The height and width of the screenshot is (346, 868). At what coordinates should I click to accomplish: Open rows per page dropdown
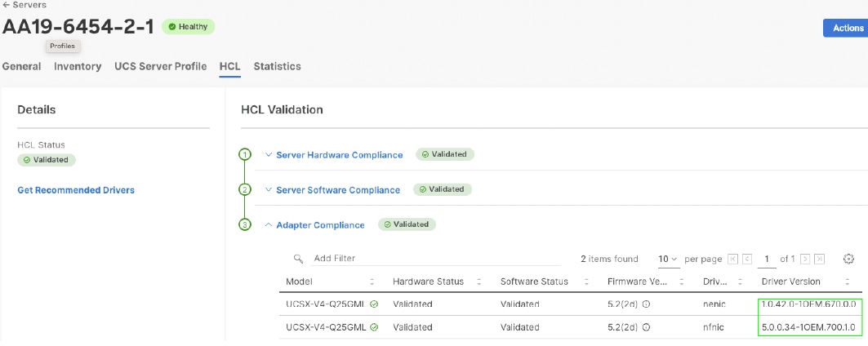tap(668, 259)
